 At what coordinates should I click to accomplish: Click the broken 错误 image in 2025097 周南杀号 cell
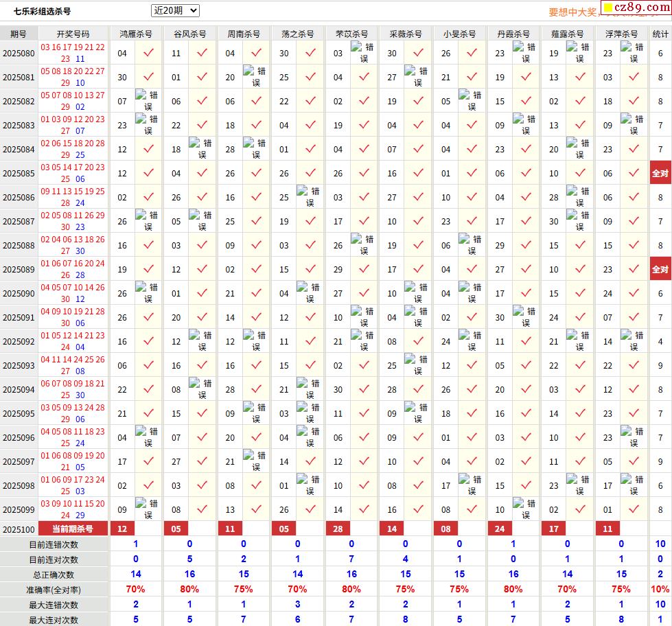point(255,461)
